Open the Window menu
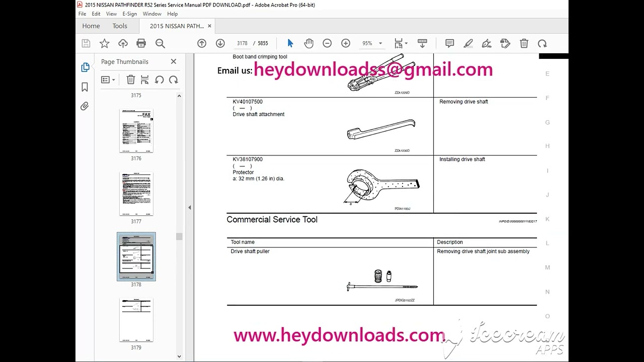 [x=152, y=14]
